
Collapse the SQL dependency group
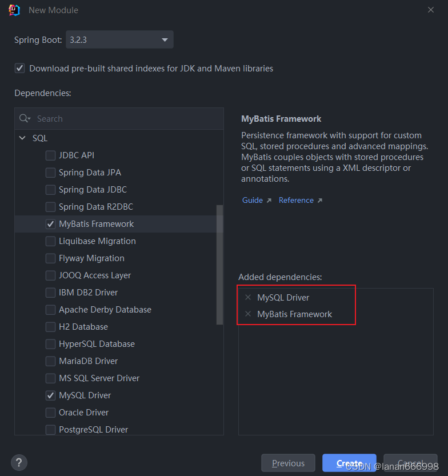click(x=22, y=138)
